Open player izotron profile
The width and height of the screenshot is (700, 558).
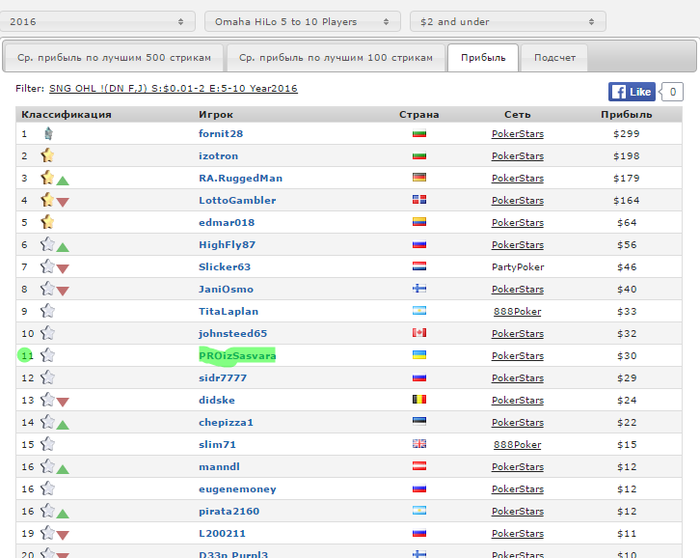point(218,156)
